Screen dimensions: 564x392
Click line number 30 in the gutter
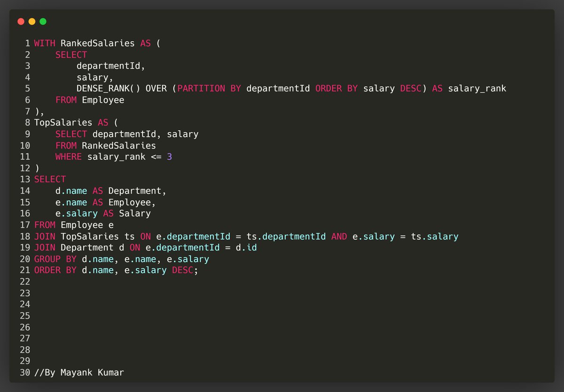[25, 372]
